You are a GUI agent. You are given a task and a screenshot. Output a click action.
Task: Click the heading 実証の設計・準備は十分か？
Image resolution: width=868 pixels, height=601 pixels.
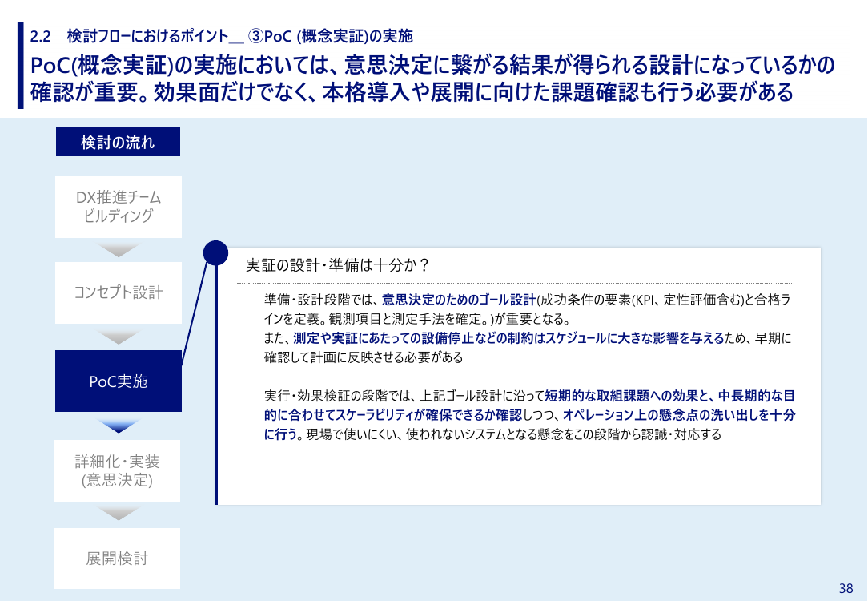[337, 265]
